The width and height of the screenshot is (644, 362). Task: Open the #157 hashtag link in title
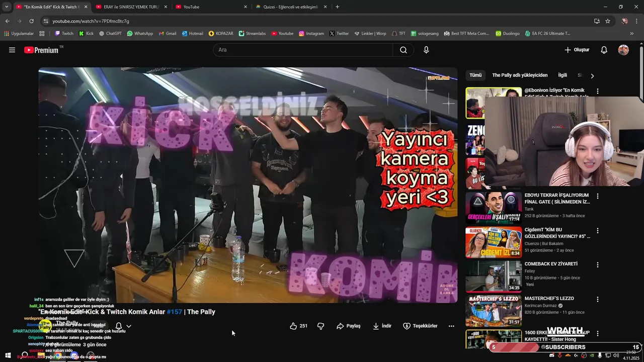click(175, 312)
